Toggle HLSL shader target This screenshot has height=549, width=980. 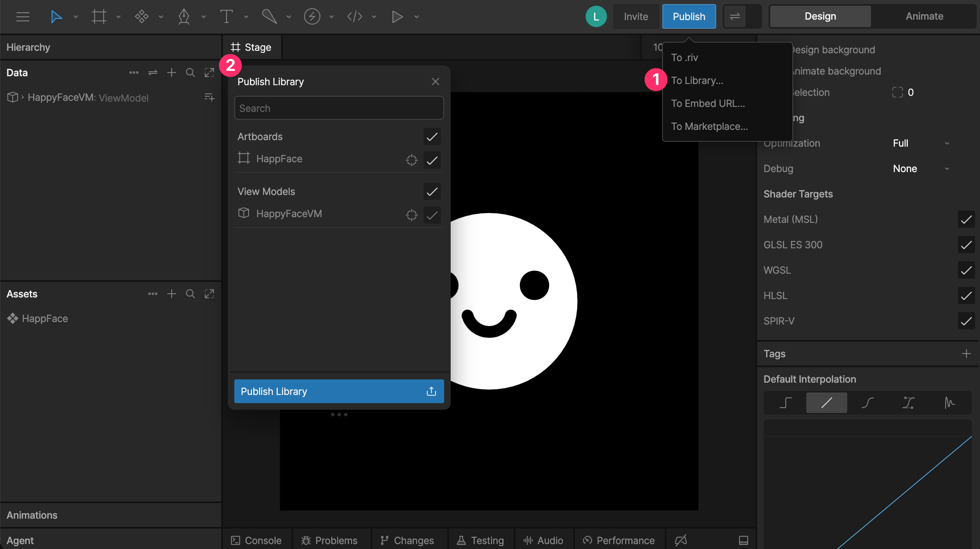pyautogui.click(x=966, y=296)
